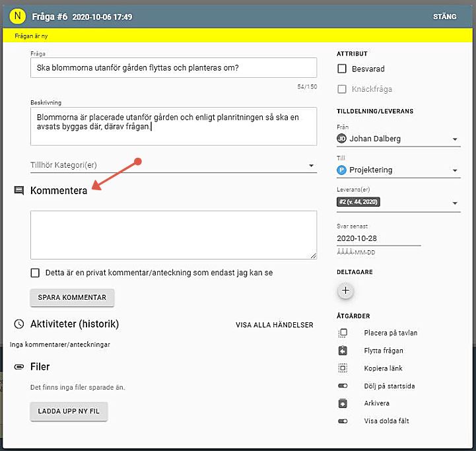Click the Kommentera speech bubble icon

pos(19,191)
